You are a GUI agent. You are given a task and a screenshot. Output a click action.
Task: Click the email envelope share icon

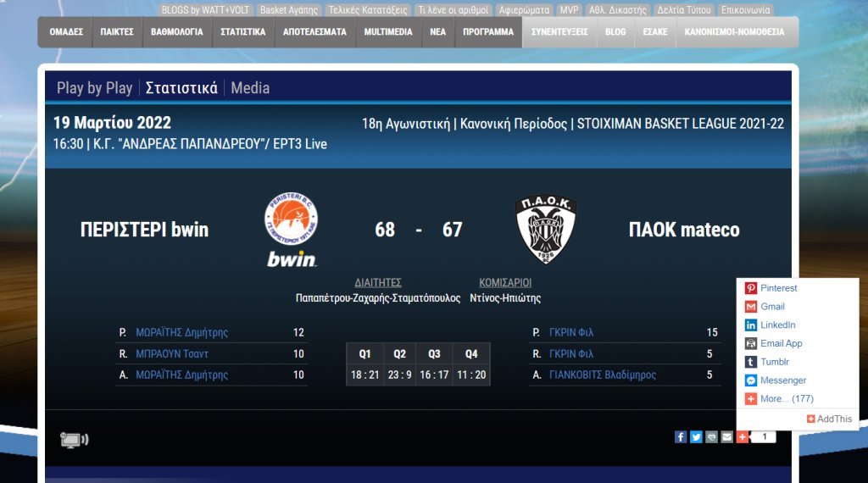tap(726, 437)
